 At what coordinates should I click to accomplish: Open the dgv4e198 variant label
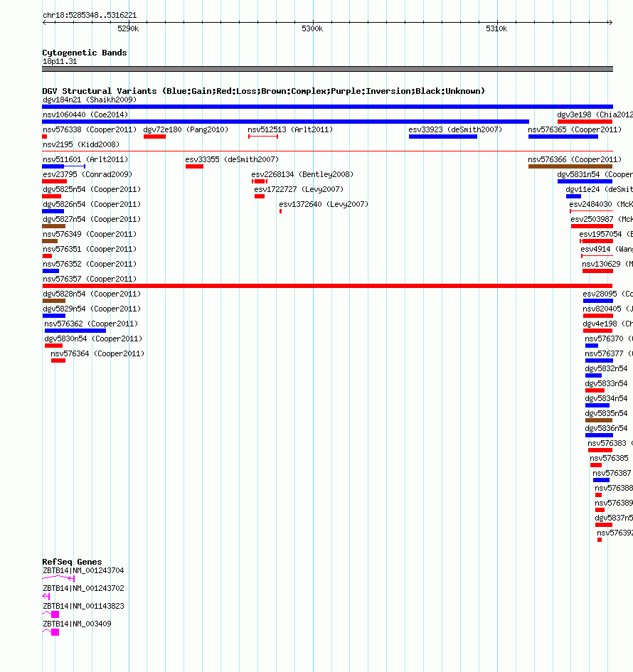click(x=607, y=325)
